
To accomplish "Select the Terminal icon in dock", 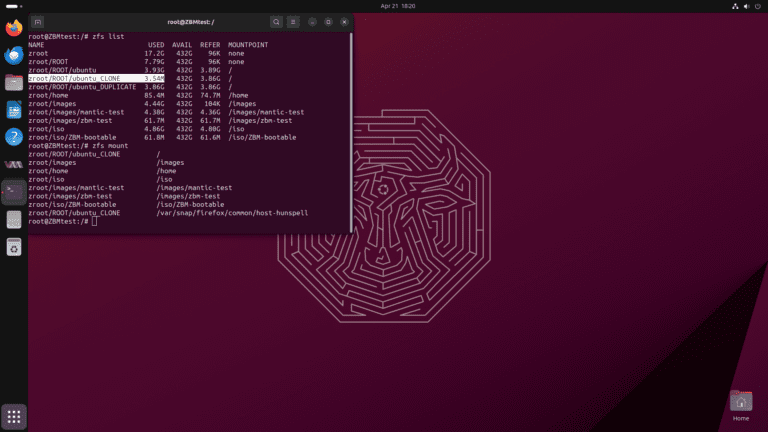I will pos(14,192).
